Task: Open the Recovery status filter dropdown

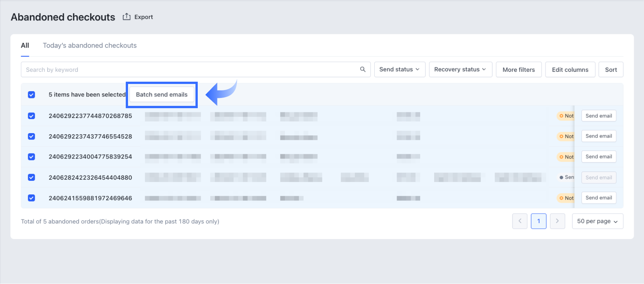Action: point(461,70)
